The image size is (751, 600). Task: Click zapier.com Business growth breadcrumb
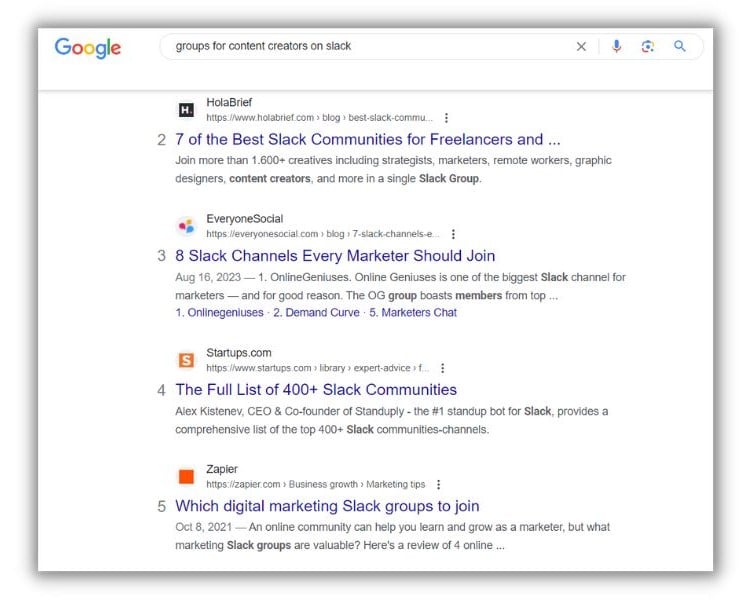point(316,485)
